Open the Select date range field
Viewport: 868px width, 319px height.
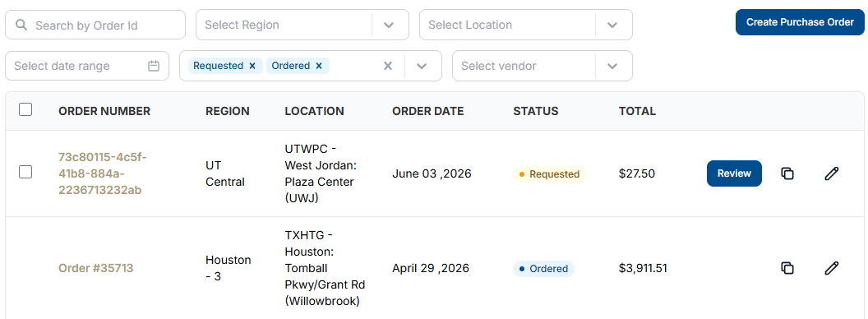tap(87, 66)
